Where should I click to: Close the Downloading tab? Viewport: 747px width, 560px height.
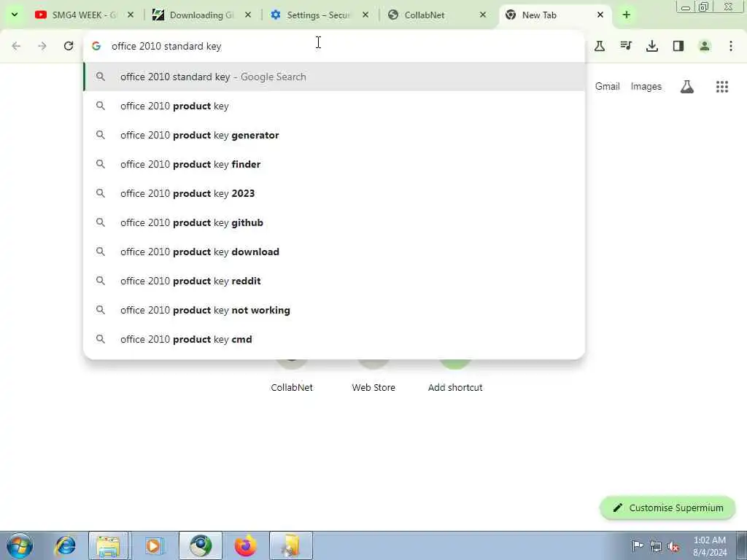248,15
